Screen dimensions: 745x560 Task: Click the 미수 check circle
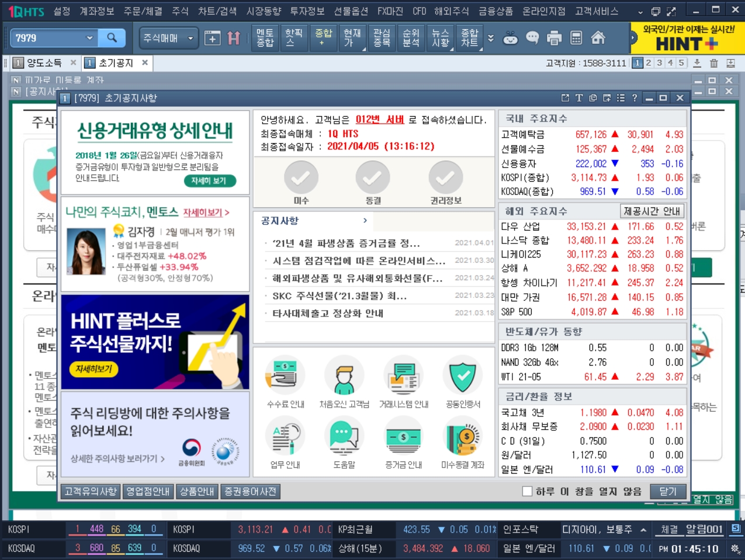(301, 178)
